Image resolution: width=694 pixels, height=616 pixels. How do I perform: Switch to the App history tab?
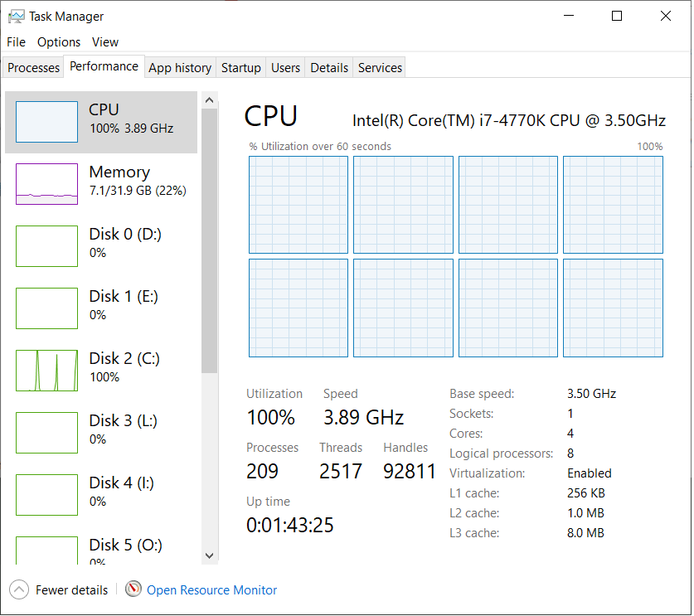click(180, 68)
